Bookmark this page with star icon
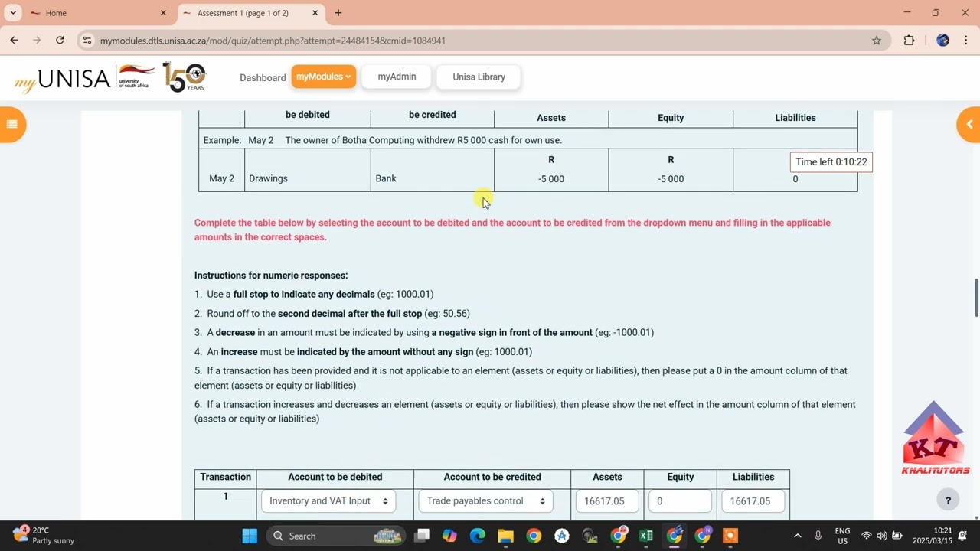Image resolution: width=980 pixels, height=551 pixels. click(877, 41)
